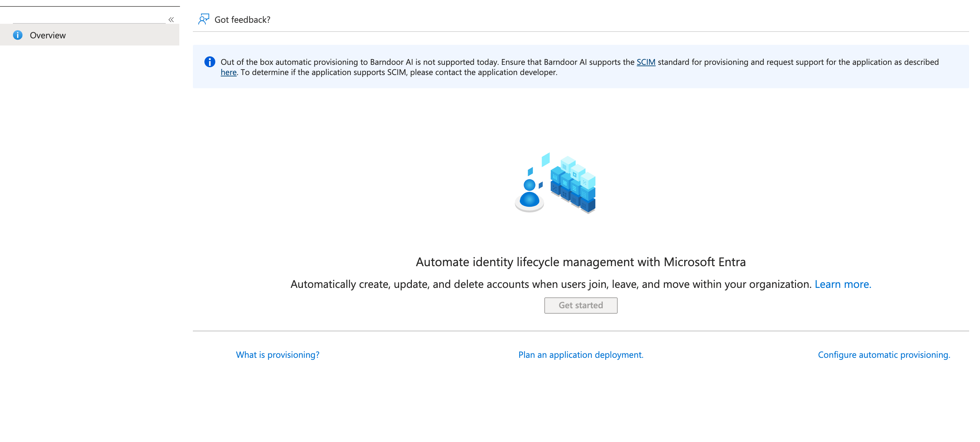Screen dimensions: 980x442
Task: Open 'What is provisioning?' link
Action: pyautogui.click(x=278, y=355)
